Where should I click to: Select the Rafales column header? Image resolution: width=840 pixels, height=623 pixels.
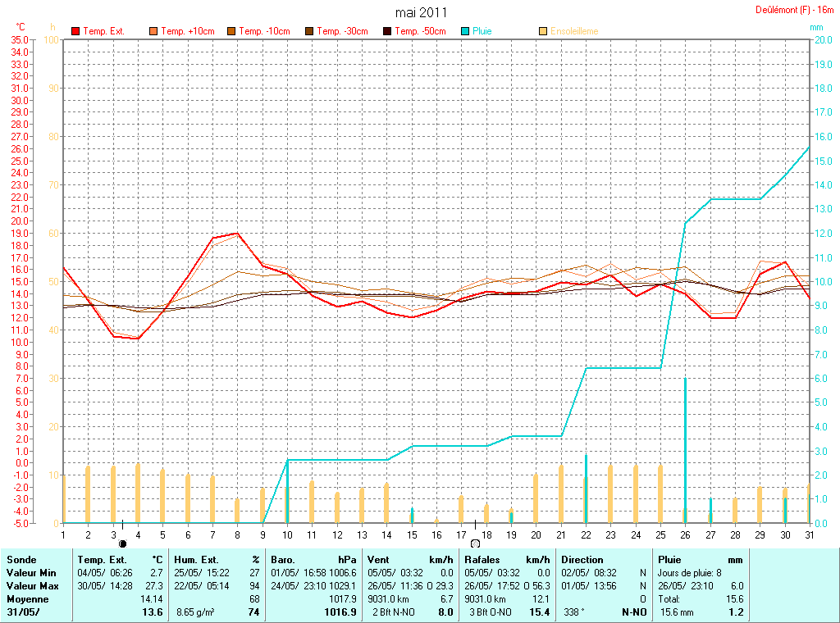click(482, 559)
